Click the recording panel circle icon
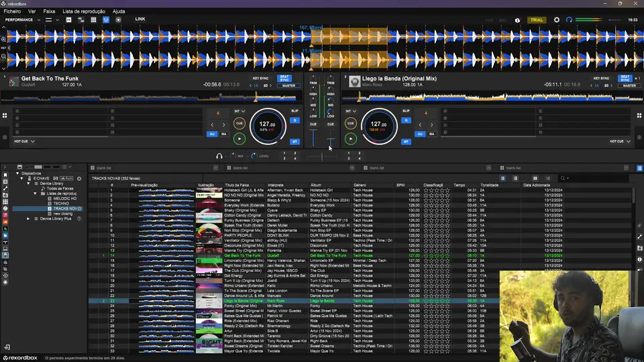Screen dimensions: 644x362 coord(118,19)
